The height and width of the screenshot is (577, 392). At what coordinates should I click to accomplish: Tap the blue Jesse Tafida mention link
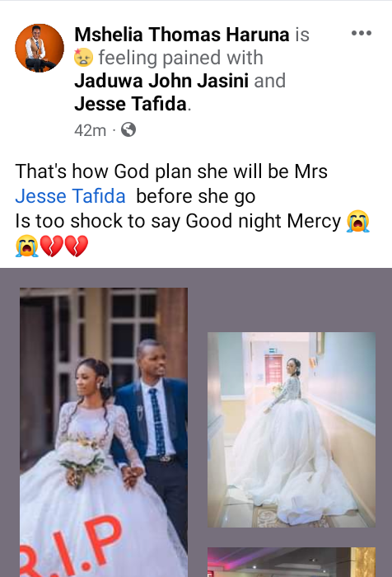(x=70, y=196)
